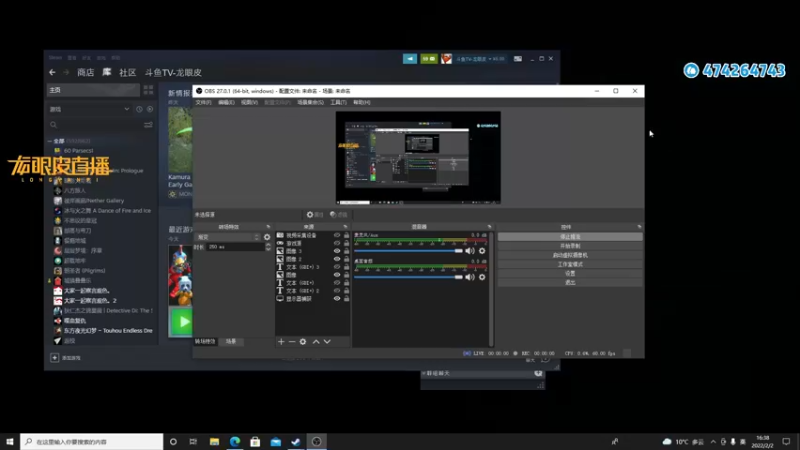Click the Steam user avatar
This screenshot has width=800, height=450.
pos(446,59)
